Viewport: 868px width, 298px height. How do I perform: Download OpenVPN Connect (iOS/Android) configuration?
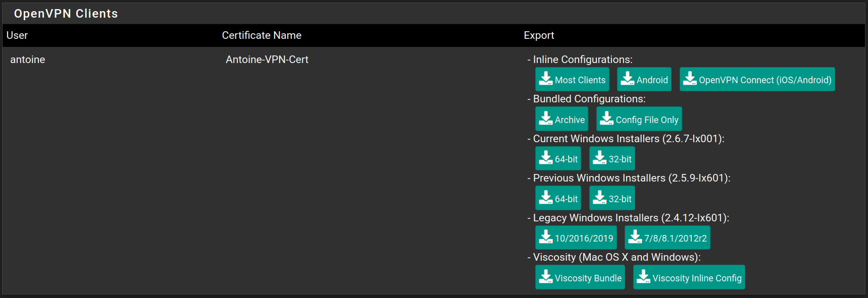(x=757, y=79)
